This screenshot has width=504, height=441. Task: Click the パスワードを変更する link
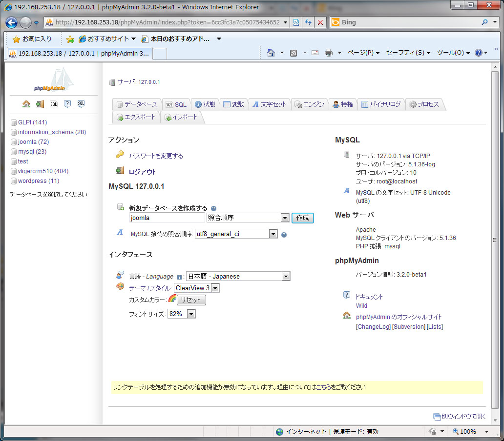pyautogui.click(x=156, y=156)
